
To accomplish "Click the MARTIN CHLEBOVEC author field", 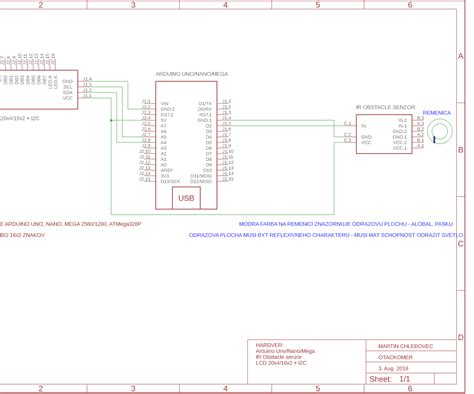I will pyautogui.click(x=406, y=346).
